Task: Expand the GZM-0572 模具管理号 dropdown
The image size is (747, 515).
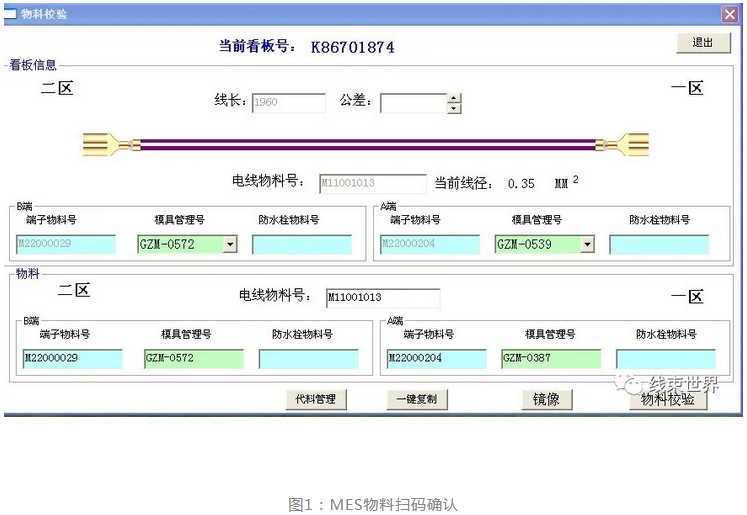Action: 230,244
